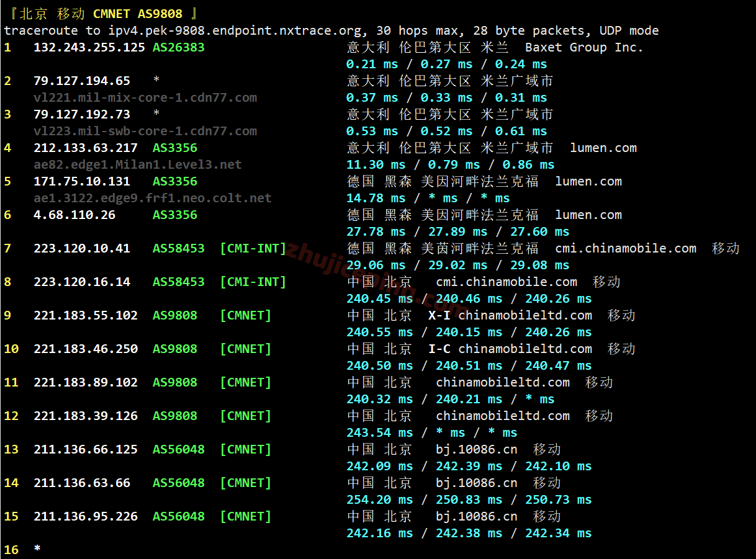Click latency value 240.32 ms
This screenshot has width=756, height=559.
pos(380,399)
